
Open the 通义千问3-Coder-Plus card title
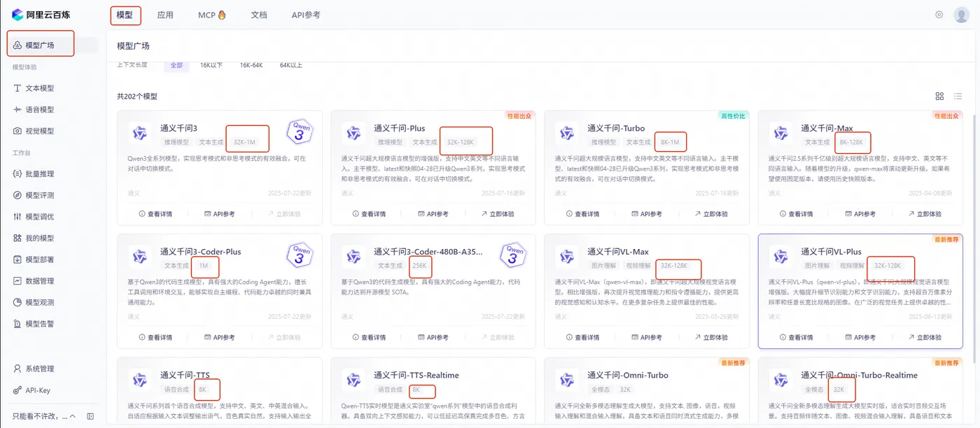click(x=201, y=252)
